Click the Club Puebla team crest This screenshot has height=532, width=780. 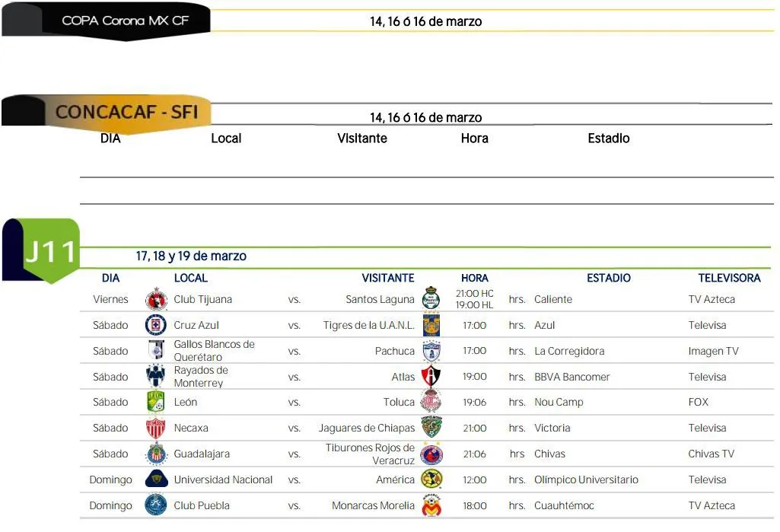(156, 505)
